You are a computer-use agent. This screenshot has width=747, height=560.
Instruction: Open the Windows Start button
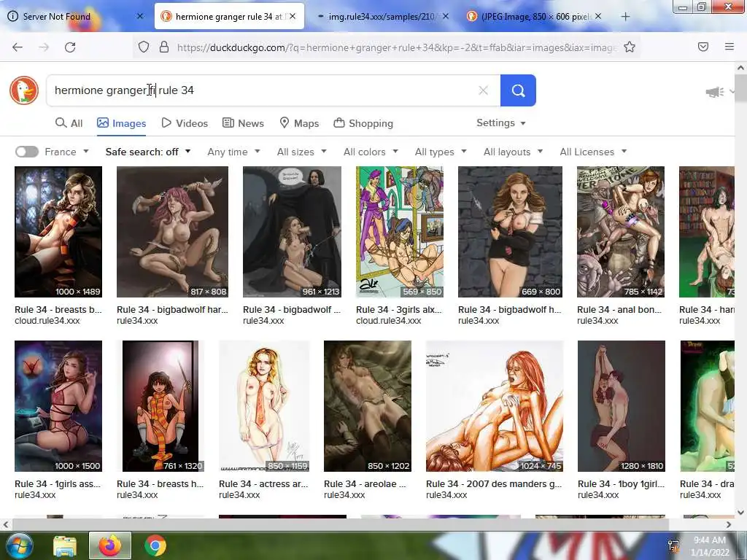coord(18,545)
